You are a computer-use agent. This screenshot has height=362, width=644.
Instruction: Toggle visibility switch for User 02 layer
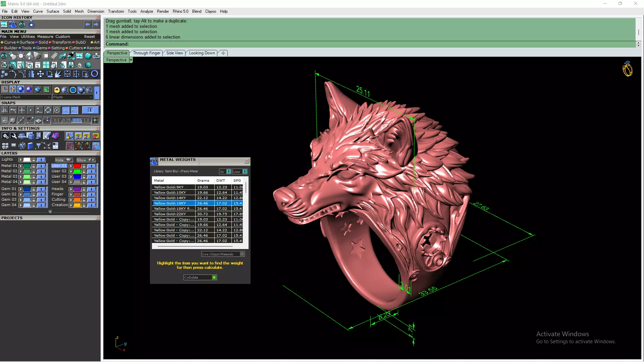pos(91,171)
